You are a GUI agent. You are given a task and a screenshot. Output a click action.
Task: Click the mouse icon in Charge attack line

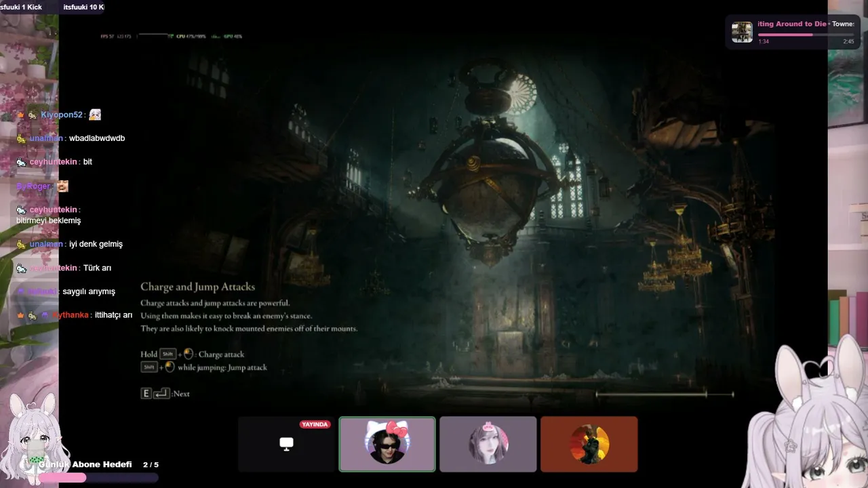[x=189, y=354]
